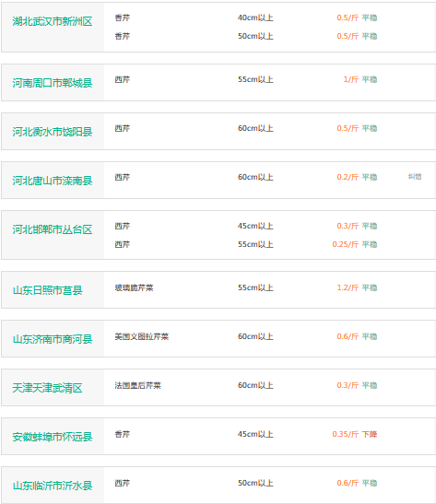Open the 天津天津武清区 region link
Screen dimensions: 436x504
[x=47, y=388]
